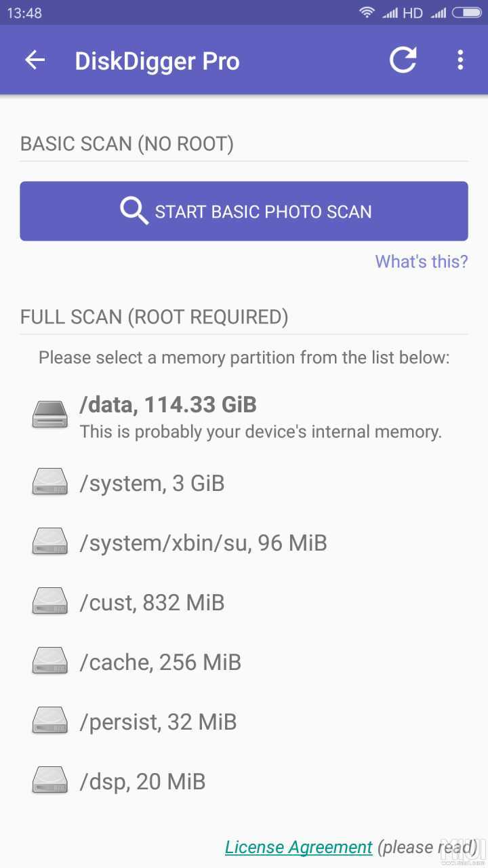Select /data, 114.33 GiB partition
The width and height of the screenshot is (488, 868).
click(x=244, y=416)
